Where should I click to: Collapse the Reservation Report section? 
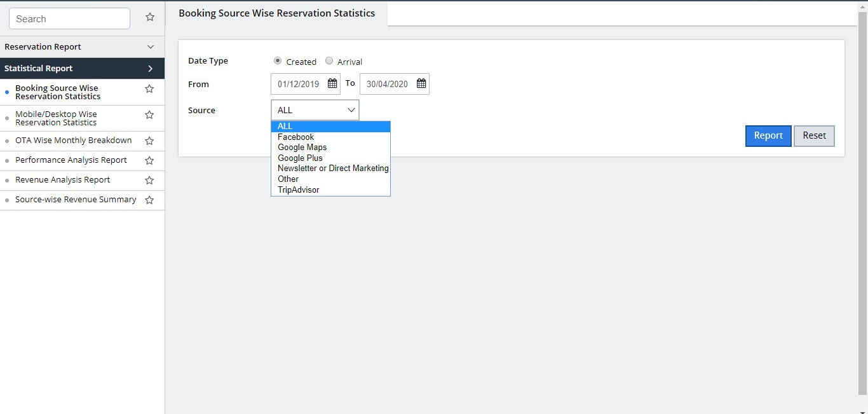(x=151, y=47)
